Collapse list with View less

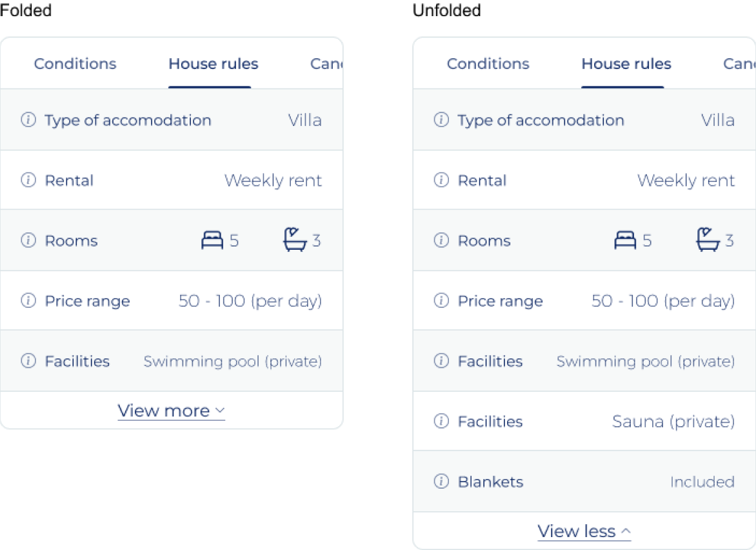tap(577, 531)
